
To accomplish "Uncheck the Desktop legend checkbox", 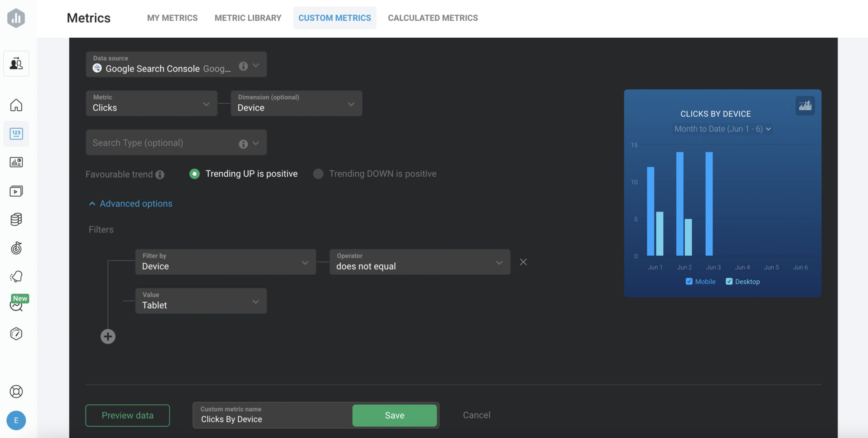I will (729, 281).
